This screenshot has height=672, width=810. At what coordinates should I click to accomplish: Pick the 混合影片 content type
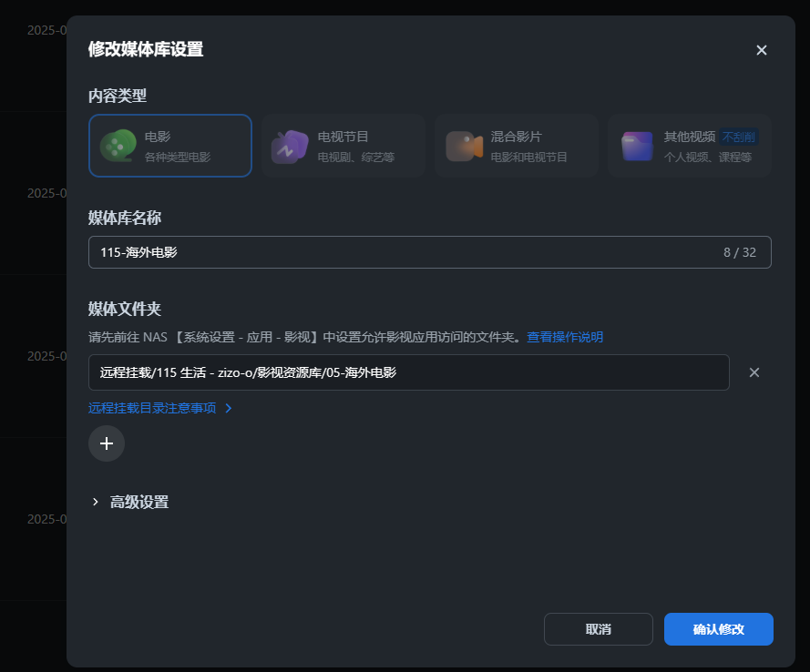click(516, 146)
